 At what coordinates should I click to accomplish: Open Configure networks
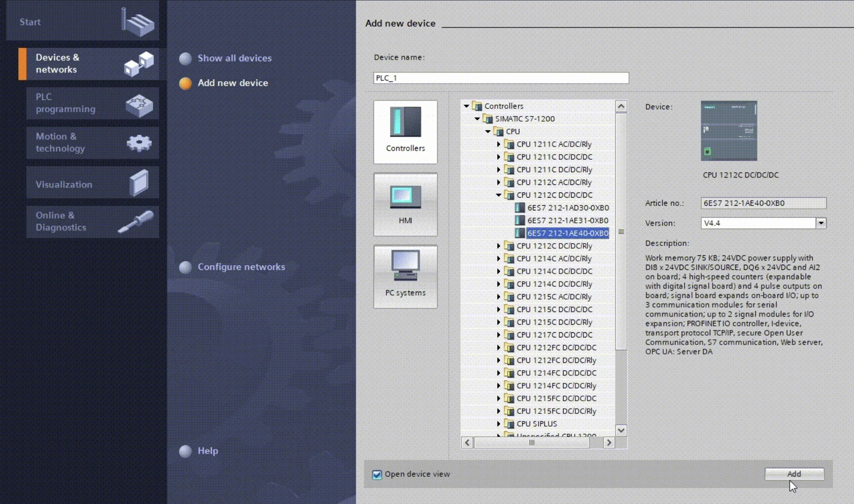pyautogui.click(x=241, y=267)
